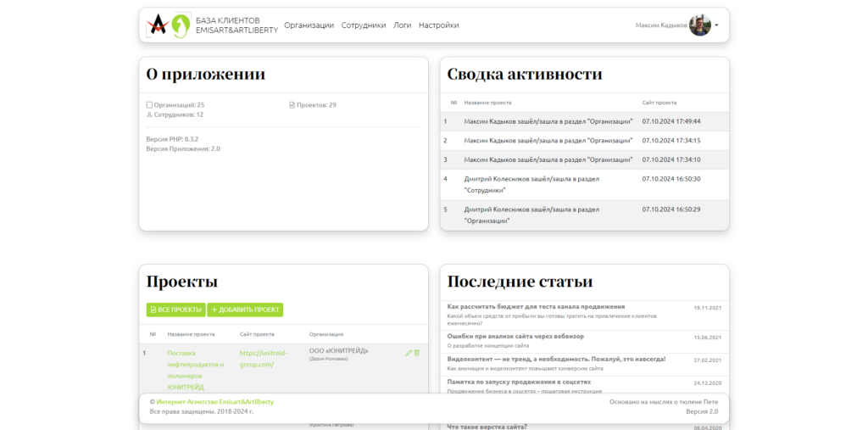Click activity timestamp 07.10.2024 17:34:15

click(671, 140)
